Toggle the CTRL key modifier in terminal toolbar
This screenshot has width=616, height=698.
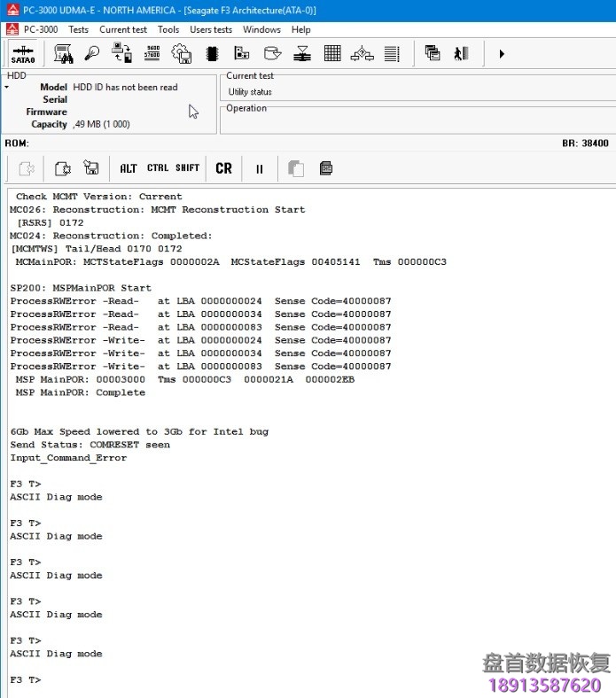point(158,168)
